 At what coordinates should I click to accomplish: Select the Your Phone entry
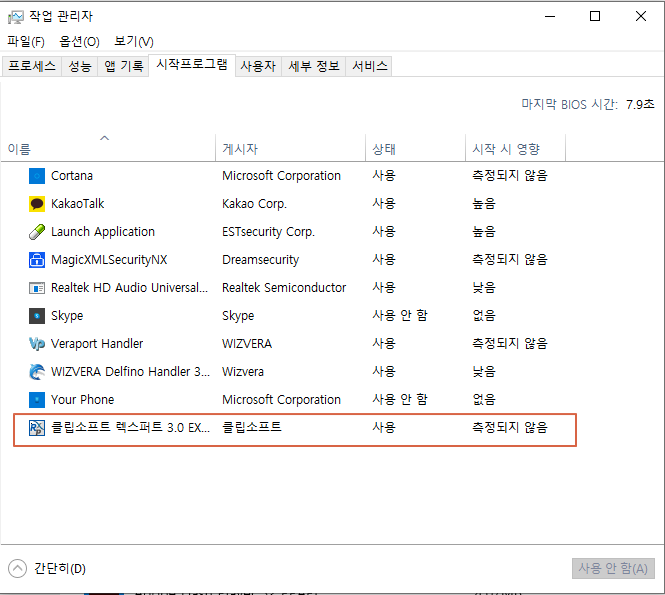[82, 399]
